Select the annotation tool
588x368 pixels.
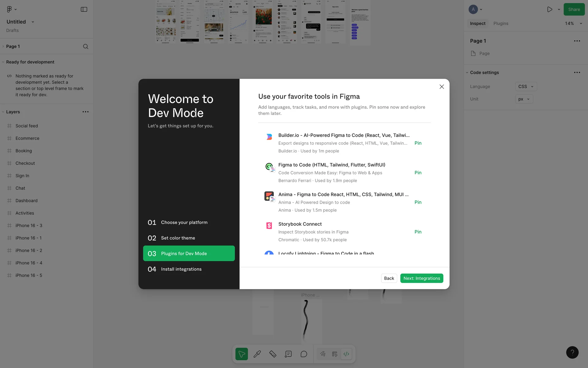(288, 354)
